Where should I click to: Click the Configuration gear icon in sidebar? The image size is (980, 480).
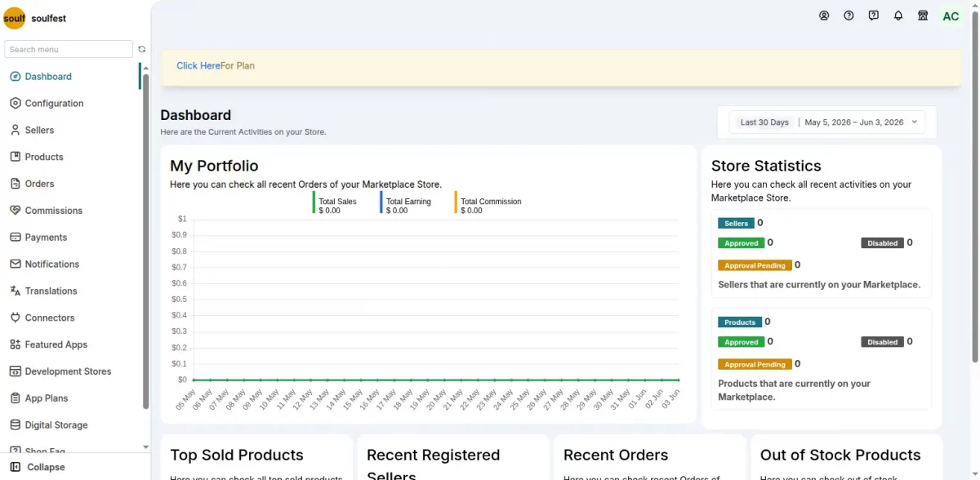coord(15,104)
